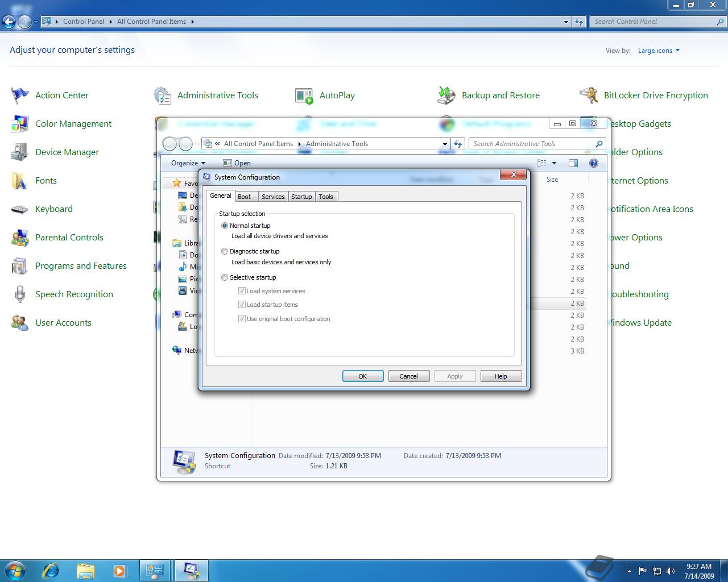Expand the Organize menu dropdown

[188, 163]
